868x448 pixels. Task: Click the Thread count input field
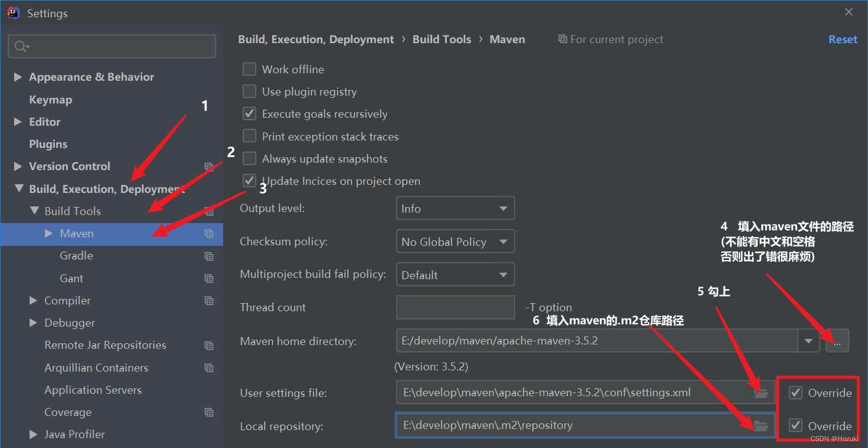455,307
